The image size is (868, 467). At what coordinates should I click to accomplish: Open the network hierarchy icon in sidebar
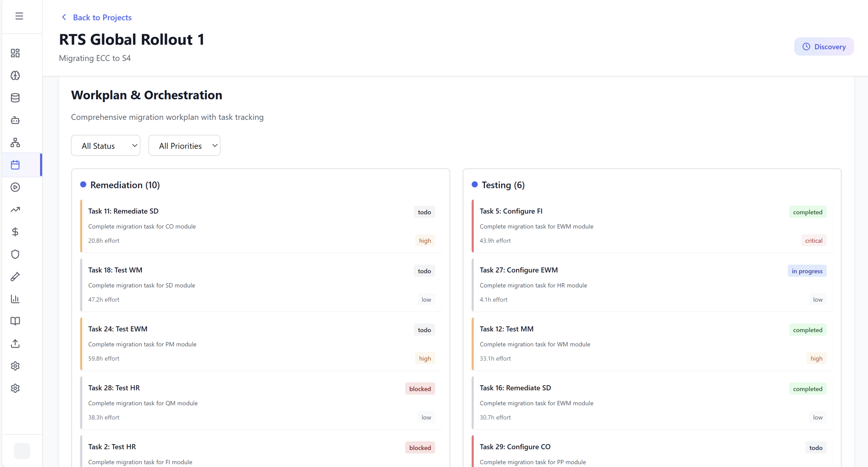tap(15, 143)
